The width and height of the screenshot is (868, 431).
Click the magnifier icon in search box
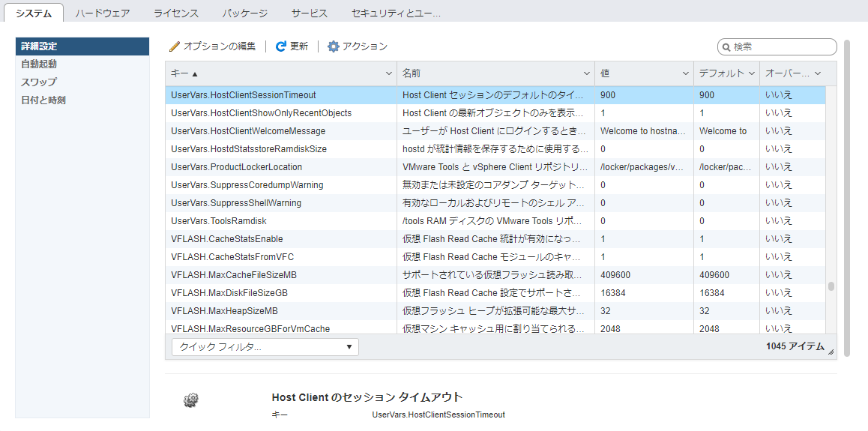point(726,47)
